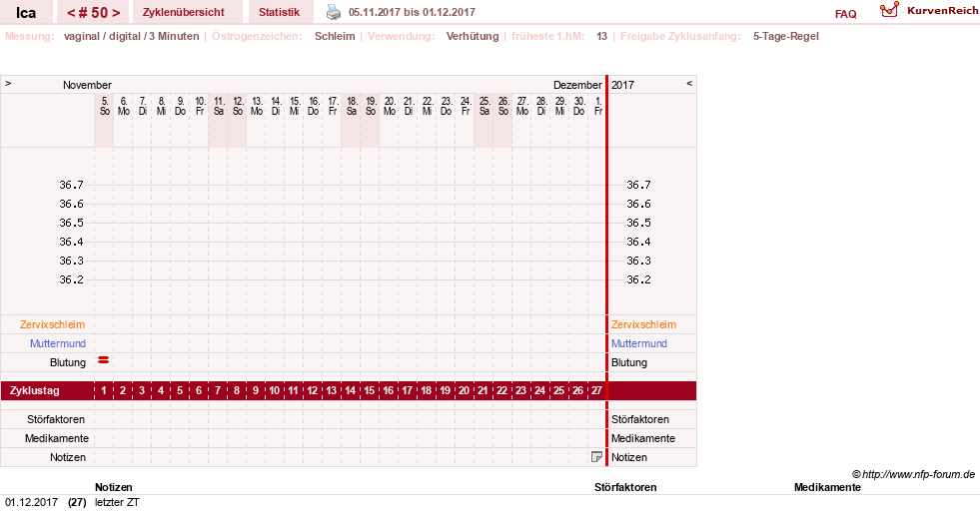Click date header '13. Mo'
Viewport: 980px width, 526px height.
pyautogui.click(x=257, y=106)
